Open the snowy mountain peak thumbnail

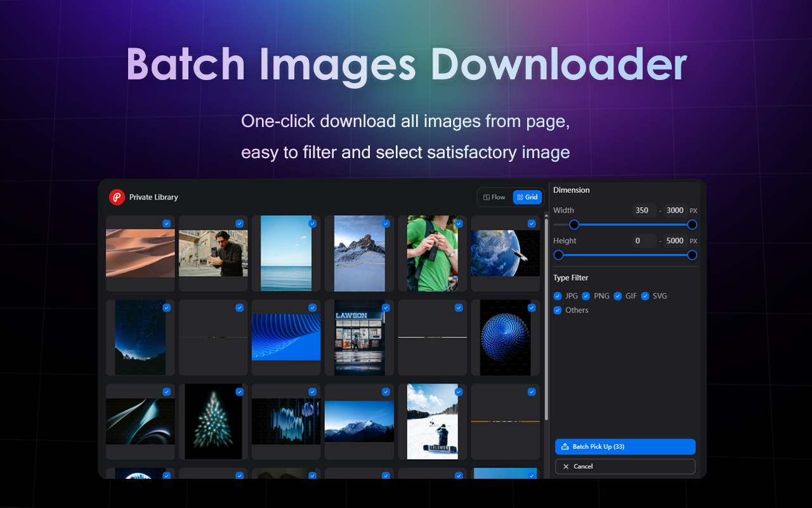[360, 253]
